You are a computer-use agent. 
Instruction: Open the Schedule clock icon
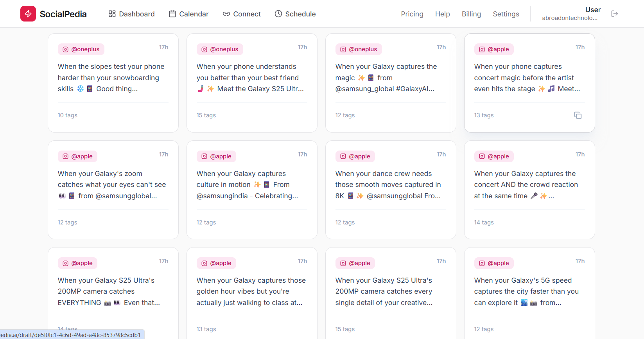coord(278,14)
